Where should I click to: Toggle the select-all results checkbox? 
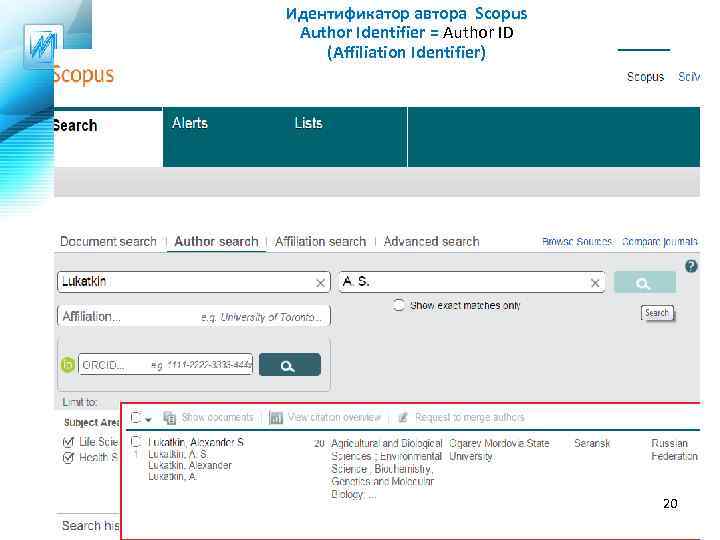(136, 417)
